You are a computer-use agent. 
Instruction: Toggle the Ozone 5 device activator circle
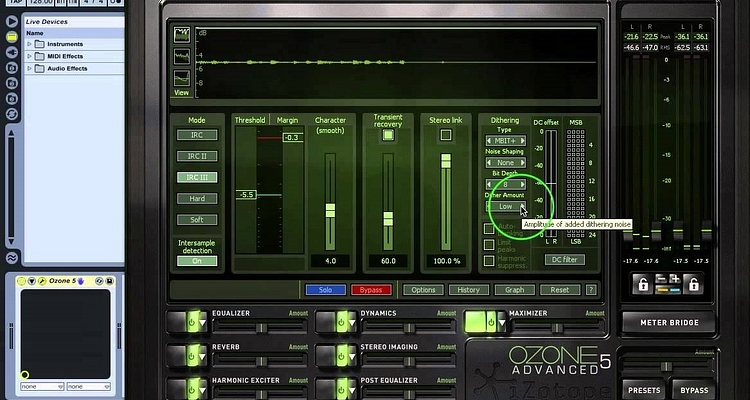pos(21,281)
